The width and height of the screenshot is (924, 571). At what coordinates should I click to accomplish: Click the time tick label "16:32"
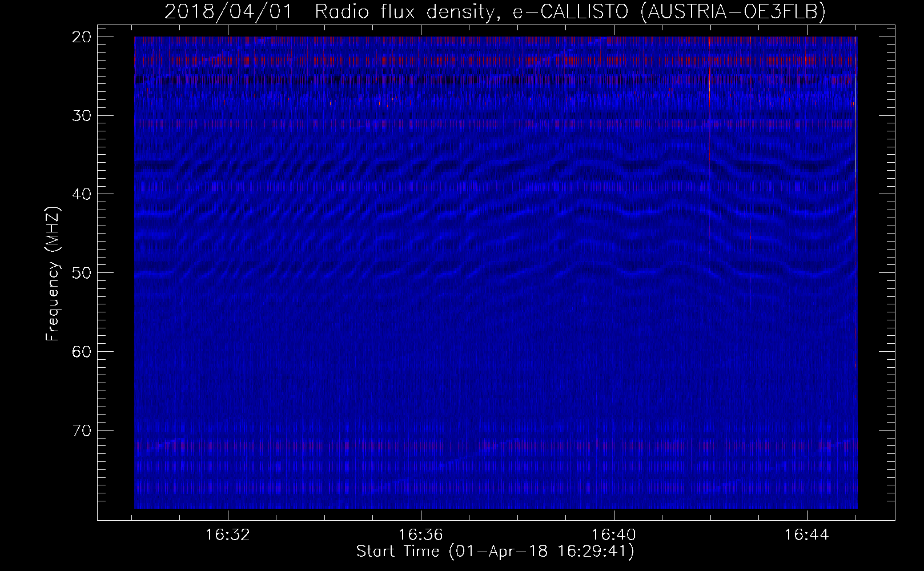[228, 535]
